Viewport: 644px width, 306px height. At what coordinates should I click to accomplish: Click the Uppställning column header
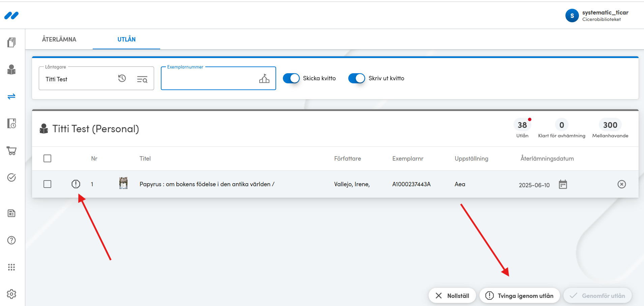pyautogui.click(x=471, y=159)
